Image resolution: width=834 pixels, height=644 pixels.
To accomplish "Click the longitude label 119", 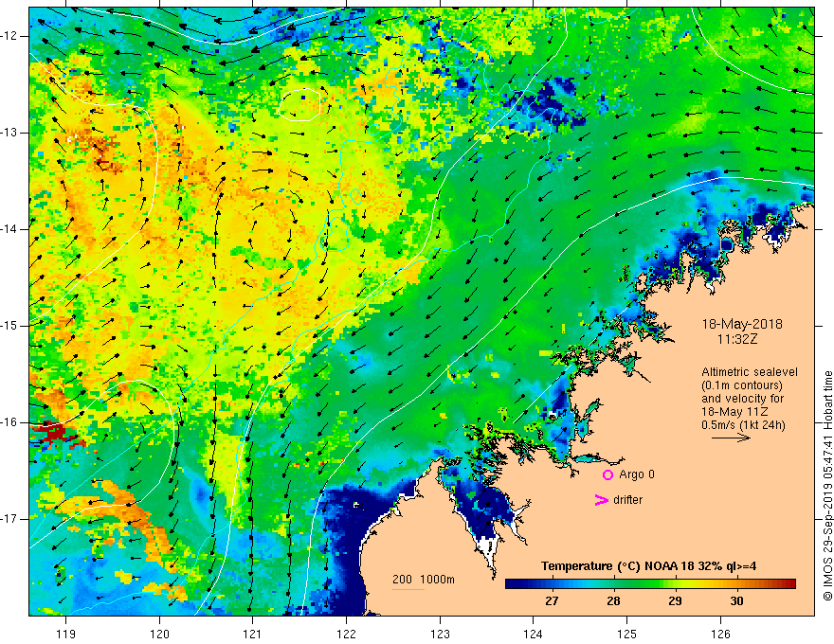I will pyautogui.click(x=66, y=634).
